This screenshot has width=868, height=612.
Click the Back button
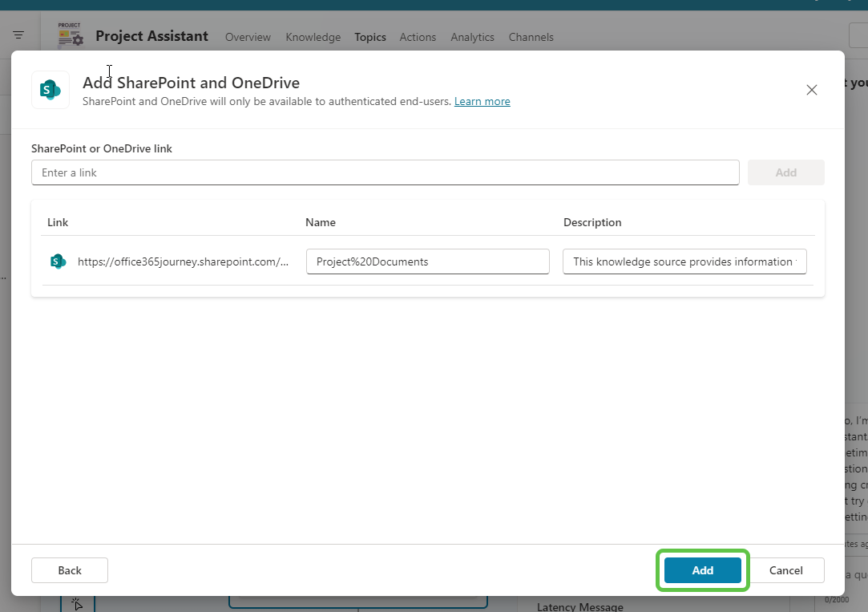[x=69, y=569]
